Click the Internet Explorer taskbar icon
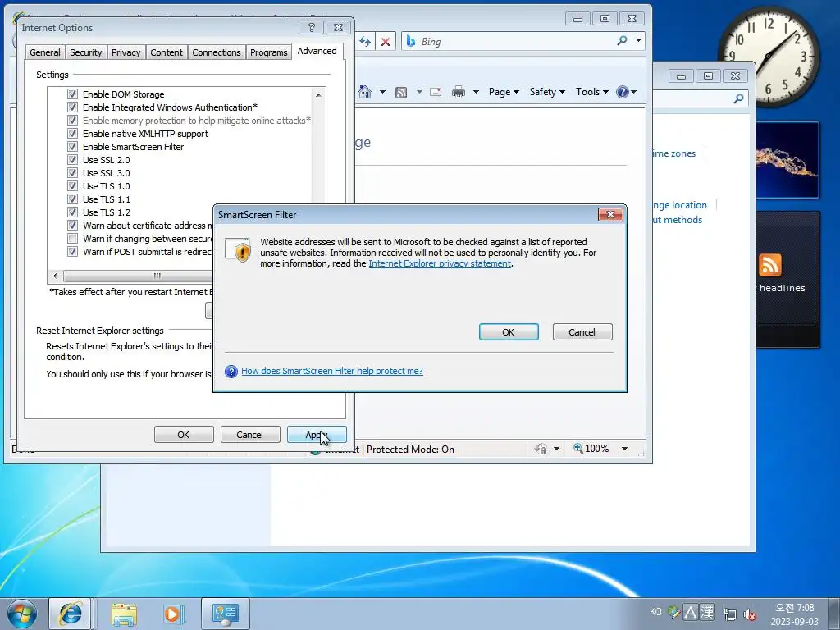Screen dimensions: 840x630 [x=71, y=614]
